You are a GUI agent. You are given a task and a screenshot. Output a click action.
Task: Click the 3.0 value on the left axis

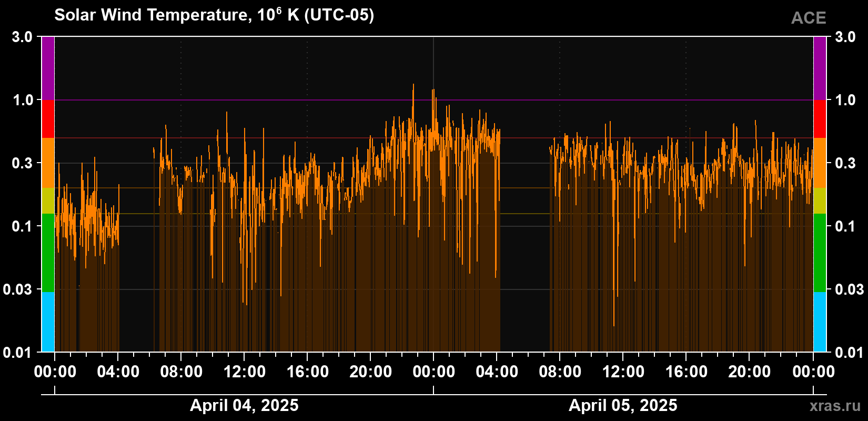click(22, 37)
